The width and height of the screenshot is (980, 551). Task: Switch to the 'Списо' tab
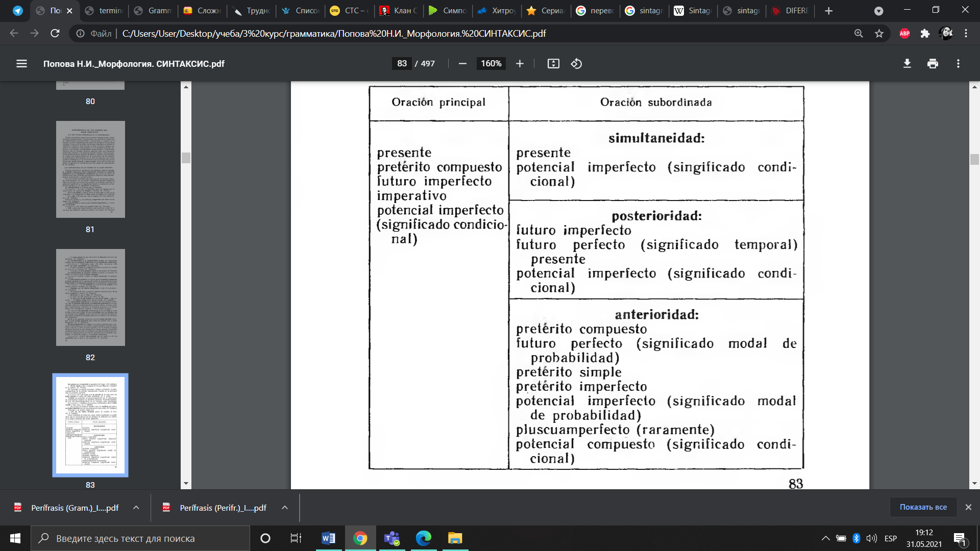click(300, 11)
